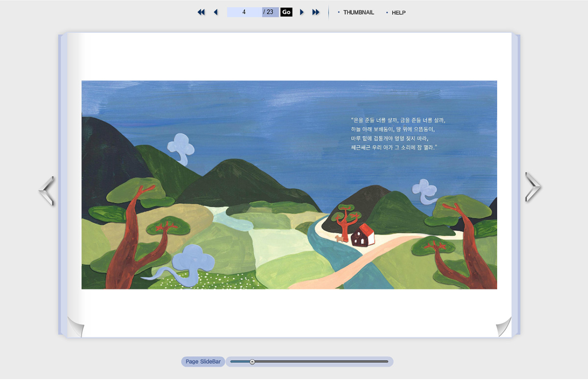This screenshot has width=588, height=380.
Task: Go to previous page using small toolbar arrow
Action: click(216, 12)
